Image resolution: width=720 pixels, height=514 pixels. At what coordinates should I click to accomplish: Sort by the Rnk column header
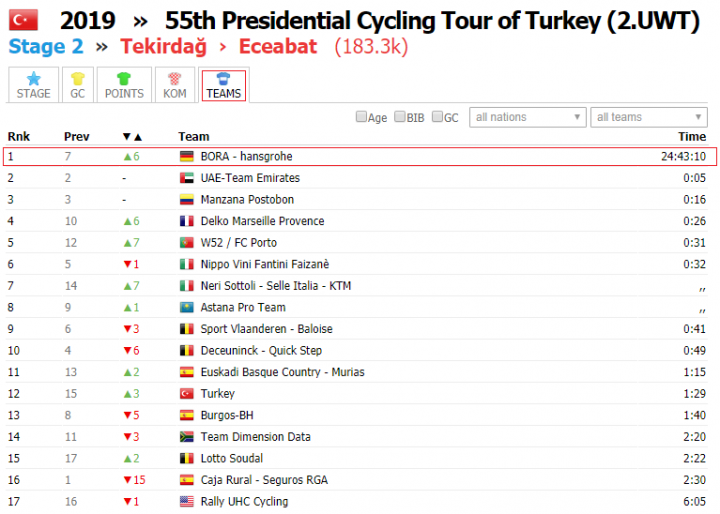pyautogui.click(x=19, y=136)
